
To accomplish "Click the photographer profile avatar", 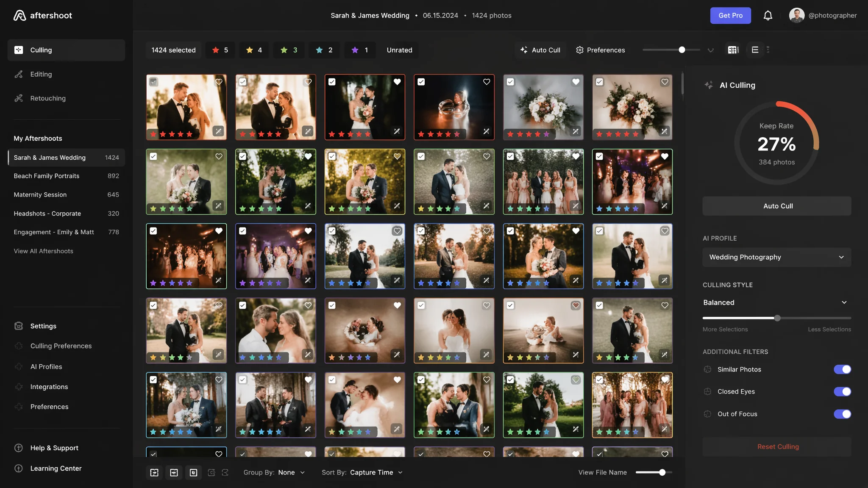I will 797,15.
